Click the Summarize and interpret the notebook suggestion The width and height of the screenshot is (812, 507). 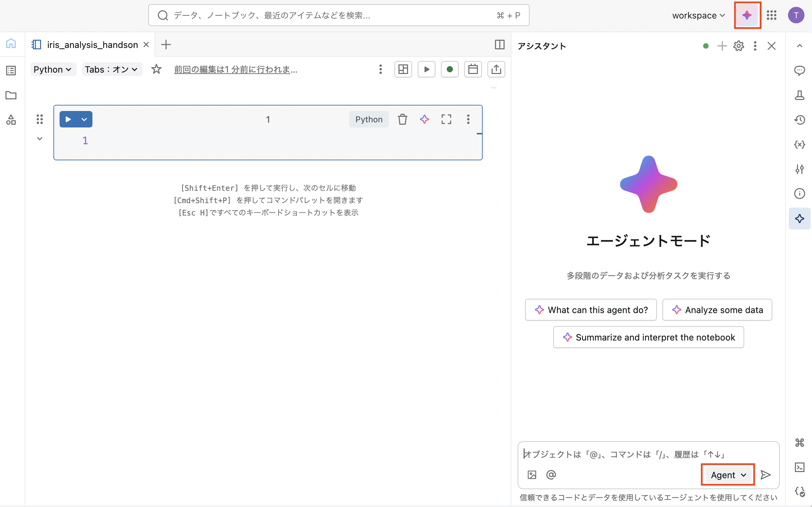648,337
